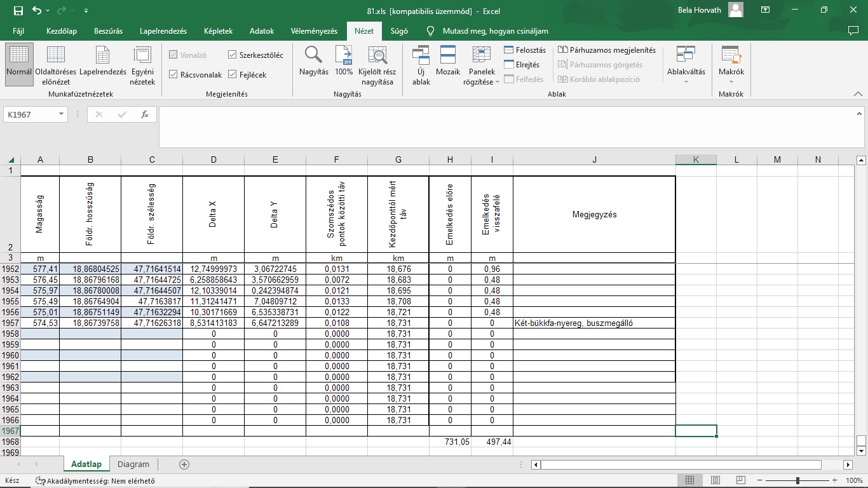Click the Save icon in the quick access toolbar
Screen dimensions: 868x488
point(18,11)
